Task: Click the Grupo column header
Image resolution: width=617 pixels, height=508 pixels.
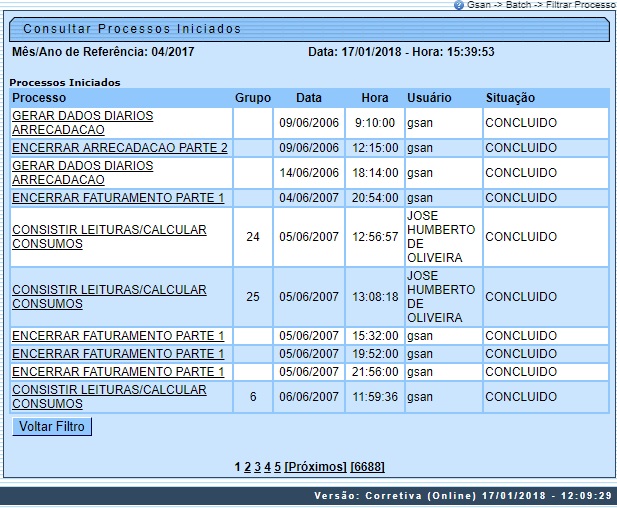Action: pos(253,98)
